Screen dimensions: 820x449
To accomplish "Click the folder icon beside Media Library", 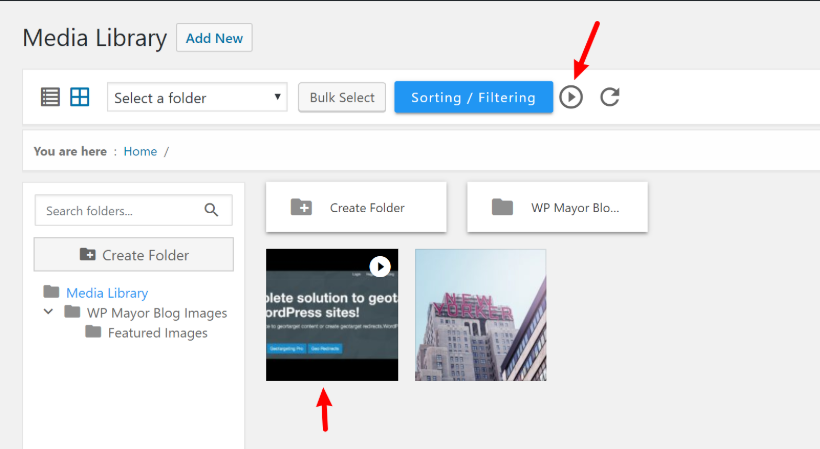I will coord(51,291).
